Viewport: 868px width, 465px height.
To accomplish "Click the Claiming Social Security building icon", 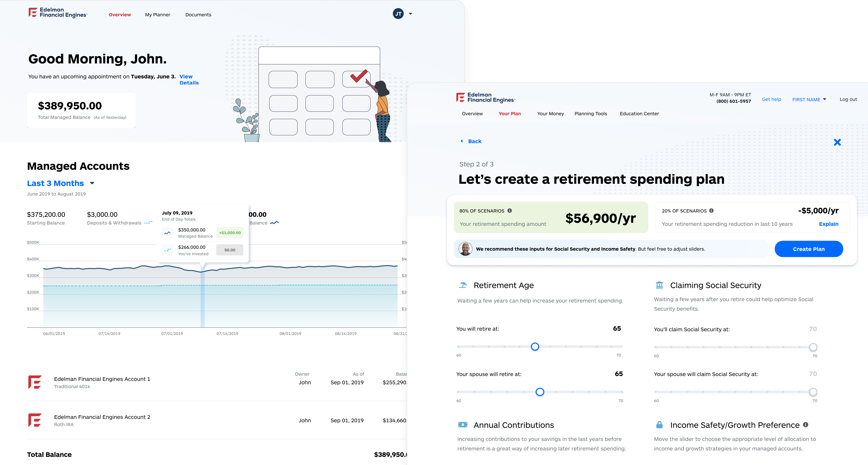I will pyautogui.click(x=659, y=285).
